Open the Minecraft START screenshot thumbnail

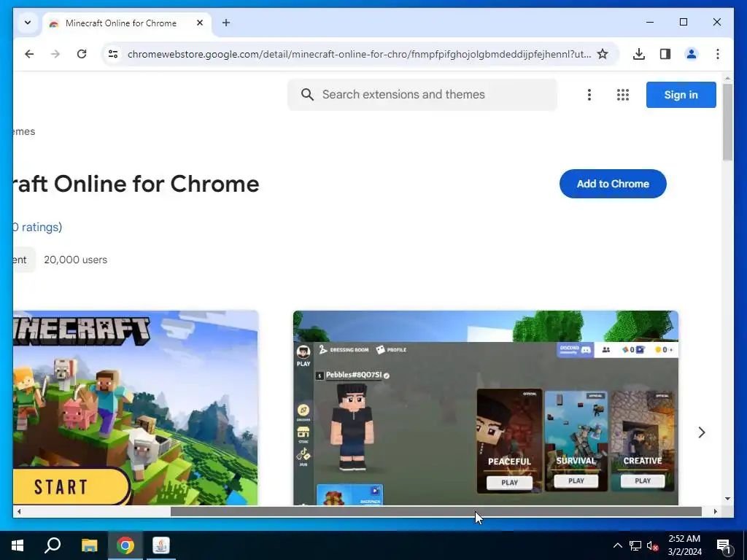pyautogui.click(x=136, y=408)
